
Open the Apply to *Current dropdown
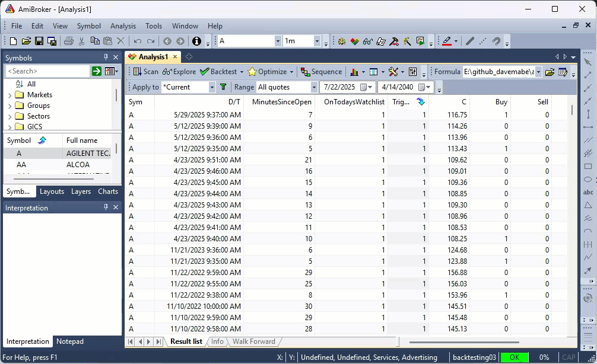coord(212,87)
